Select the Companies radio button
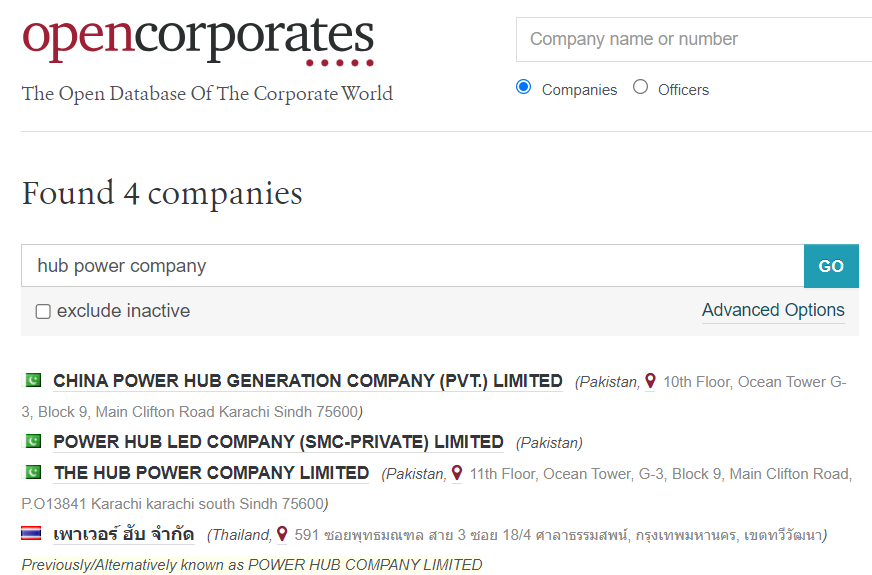The image size is (872, 575). [x=523, y=88]
